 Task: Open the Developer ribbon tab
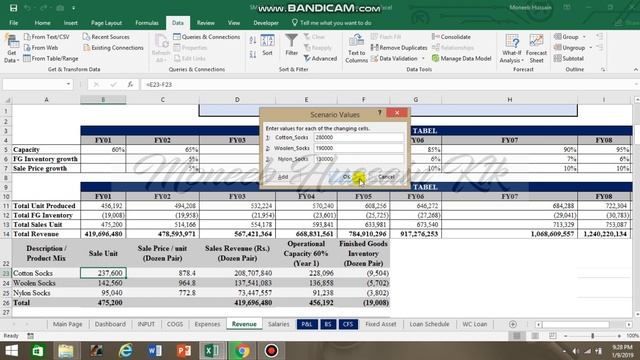click(266, 23)
